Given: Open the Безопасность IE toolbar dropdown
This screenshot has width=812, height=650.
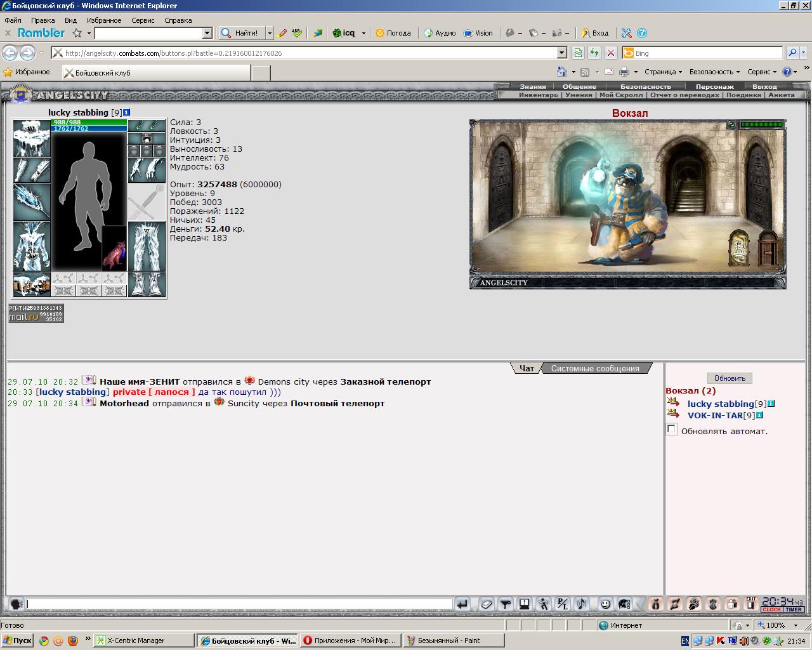Looking at the screenshot, I should [x=715, y=72].
